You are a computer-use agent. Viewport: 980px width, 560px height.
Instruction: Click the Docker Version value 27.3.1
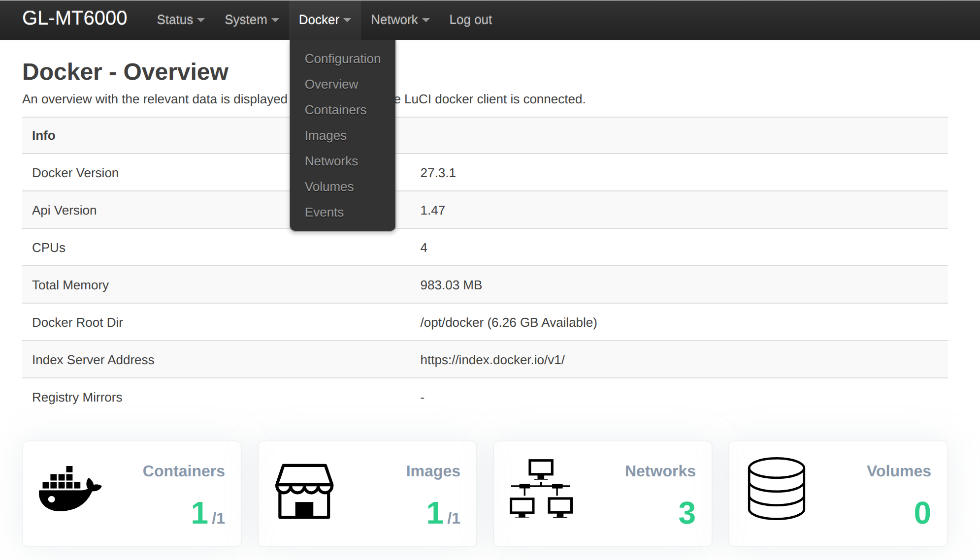[438, 173]
